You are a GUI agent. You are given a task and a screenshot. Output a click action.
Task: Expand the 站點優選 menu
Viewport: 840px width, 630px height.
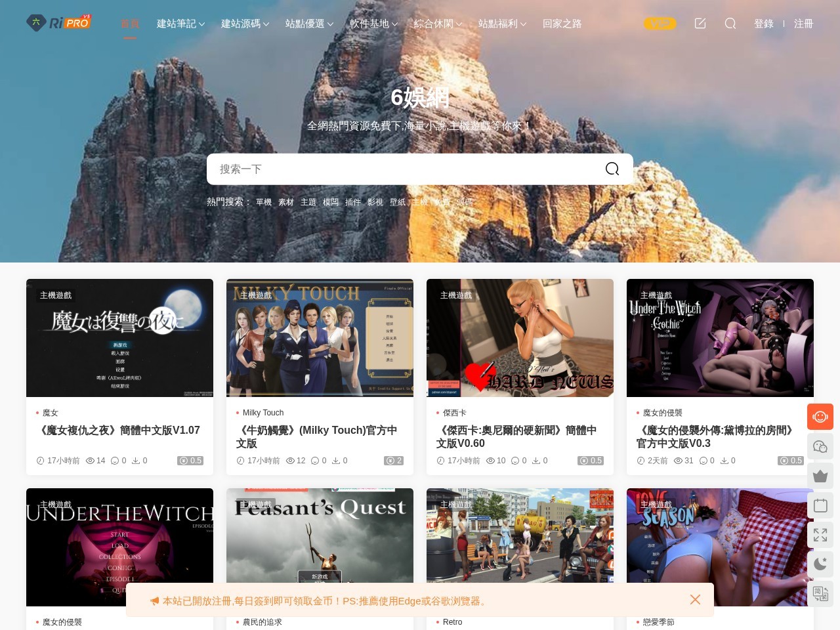(309, 24)
